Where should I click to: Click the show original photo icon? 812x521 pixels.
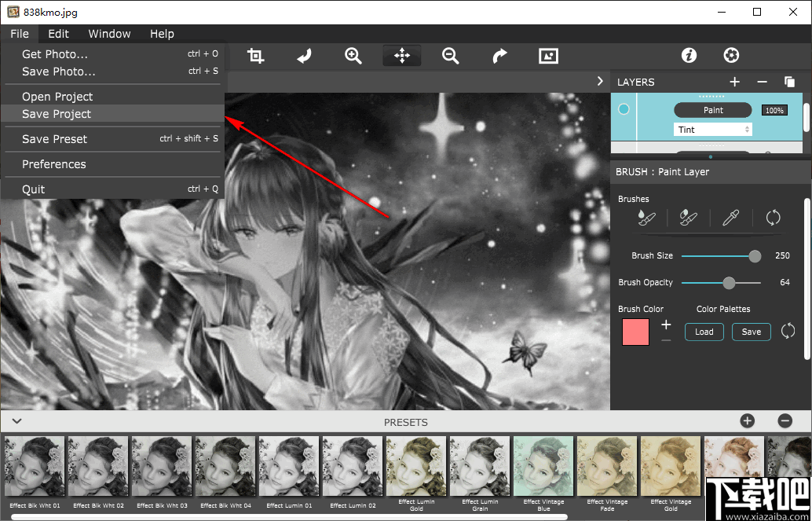point(548,56)
